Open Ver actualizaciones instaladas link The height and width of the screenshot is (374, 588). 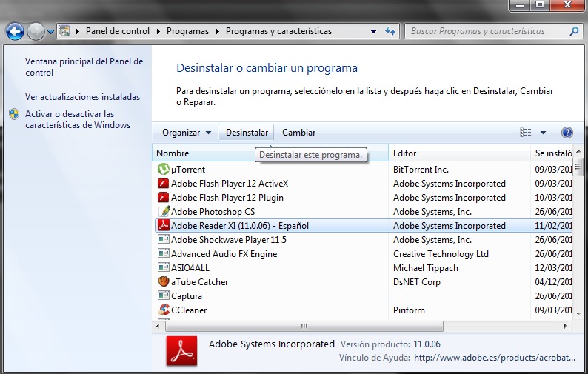[x=82, y=97]
